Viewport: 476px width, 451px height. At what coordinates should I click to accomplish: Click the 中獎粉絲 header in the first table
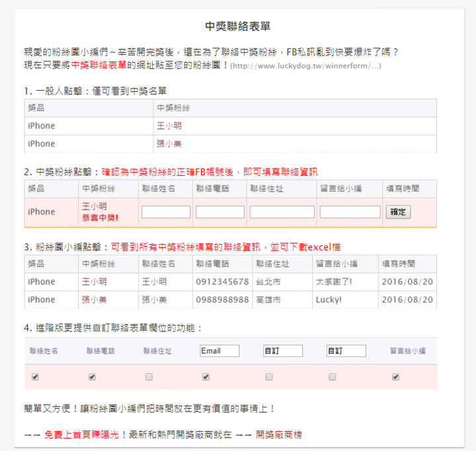coord(173,108)
